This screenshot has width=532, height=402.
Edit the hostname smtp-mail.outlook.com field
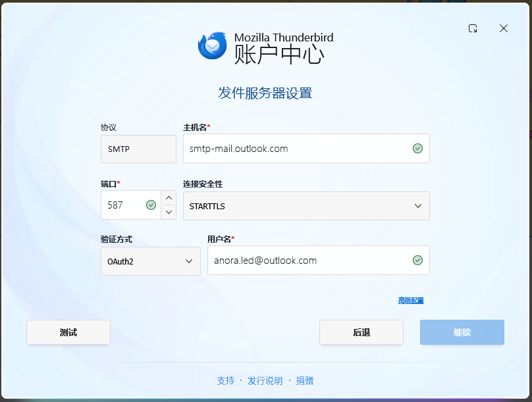pyautogui.click(x=306, y=149)
